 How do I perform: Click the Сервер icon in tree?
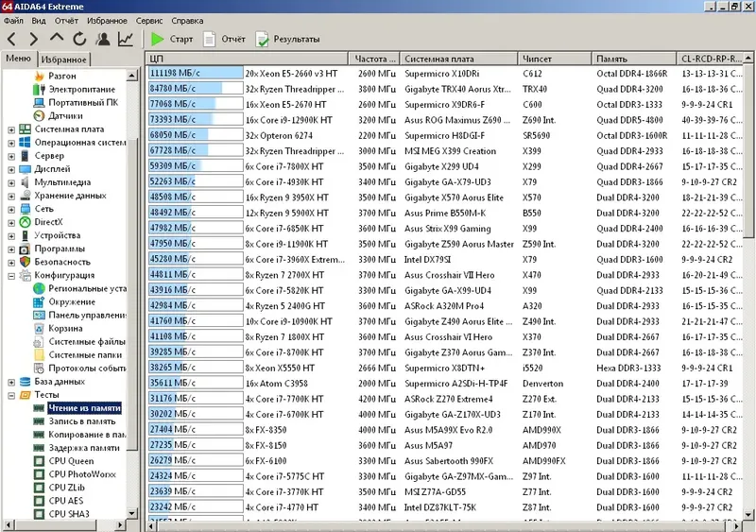click(26, 155)
